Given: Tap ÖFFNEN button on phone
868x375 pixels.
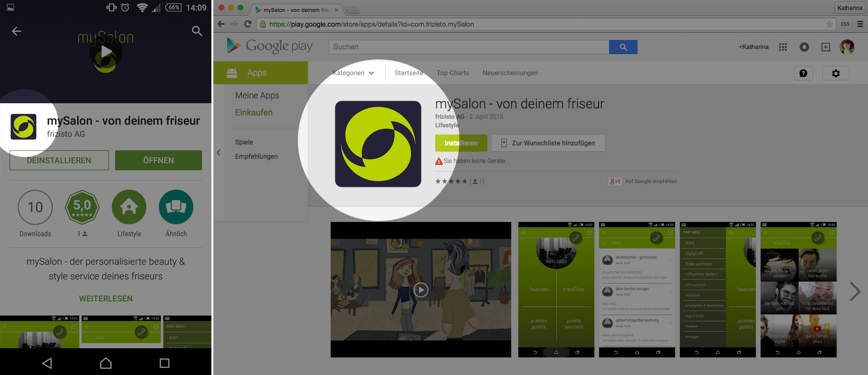Looking at the screenshot, I should pyautogui.click(x=158, y=160).
